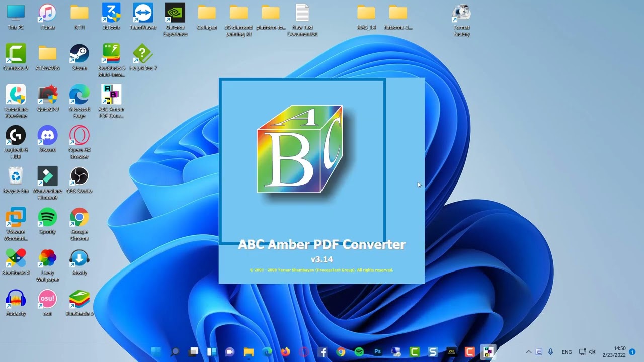Click the v3.14 version text
644x362 pixels.
321,259
